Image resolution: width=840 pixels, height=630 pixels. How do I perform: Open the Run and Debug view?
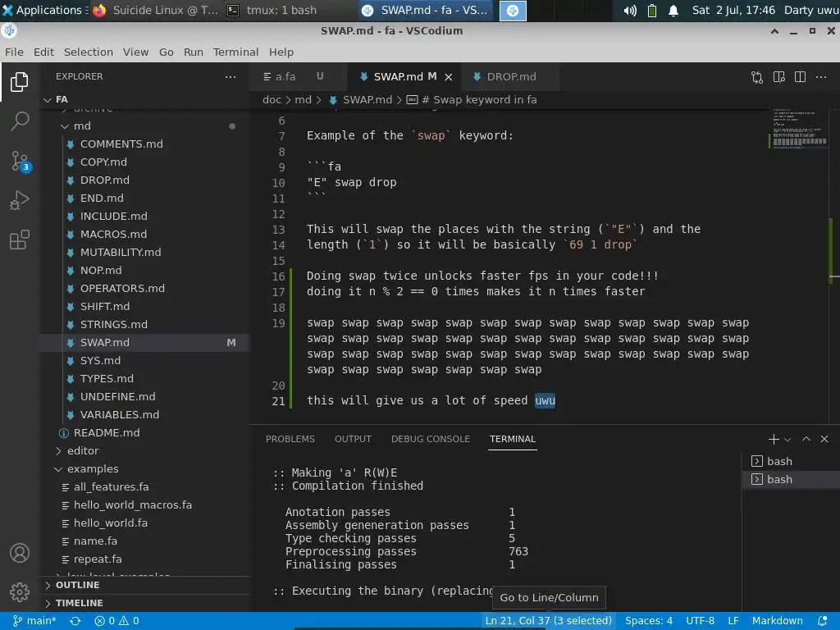[x=20, y=200]
